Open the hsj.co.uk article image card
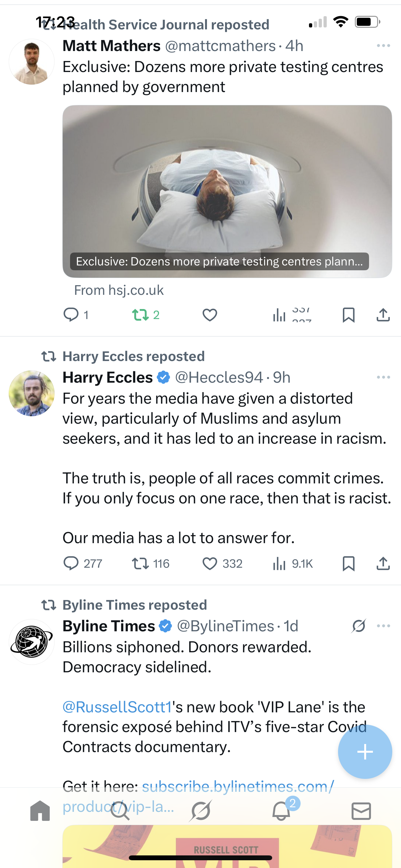Screen dimensions: 401x868 coord(227,191)
